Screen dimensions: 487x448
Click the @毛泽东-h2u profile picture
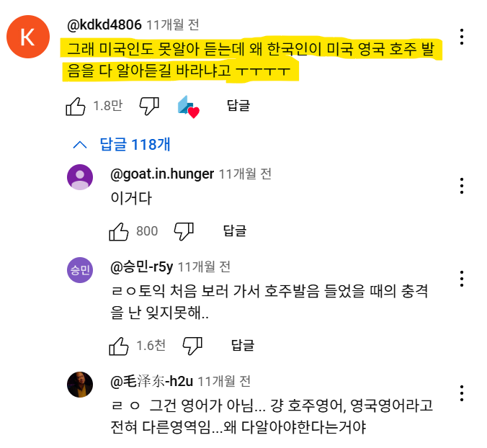pos(80,385)
